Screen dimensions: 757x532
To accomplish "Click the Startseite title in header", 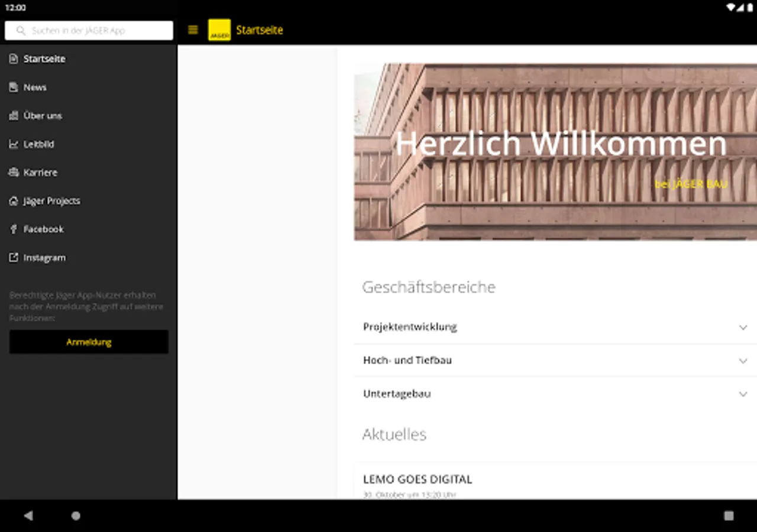I will [x=260, y=30].
